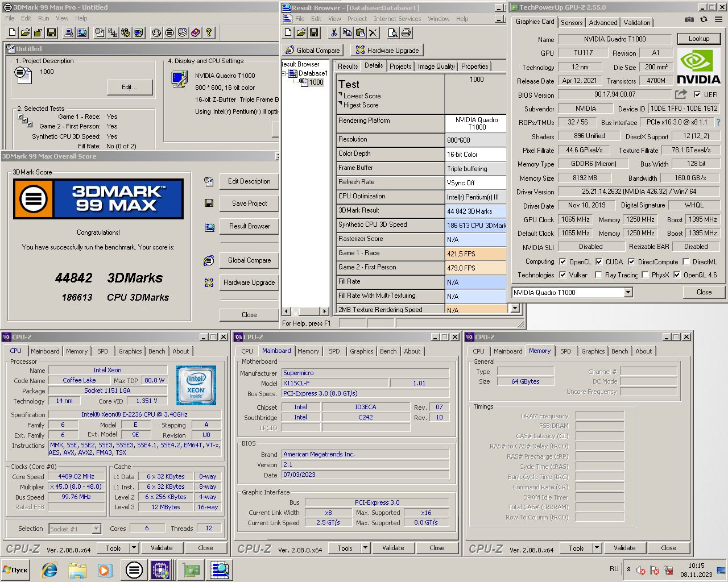Viewport: 728px width, 582px height.
Task: Click tree pane horizontal scrollbar right arrow
Action: click(324, 311)
